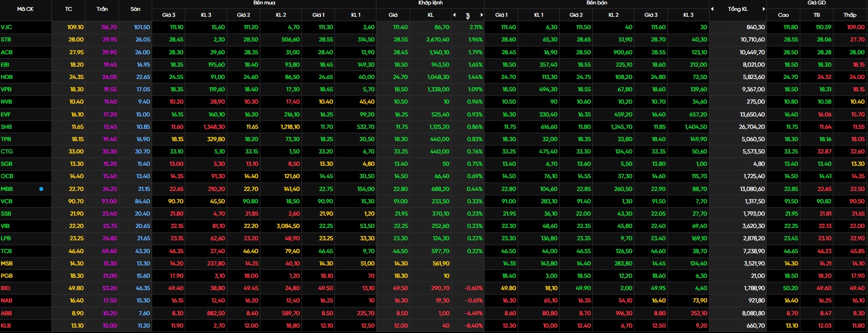
Task: Click the Sàn column header
Action: tap(135, 9)
